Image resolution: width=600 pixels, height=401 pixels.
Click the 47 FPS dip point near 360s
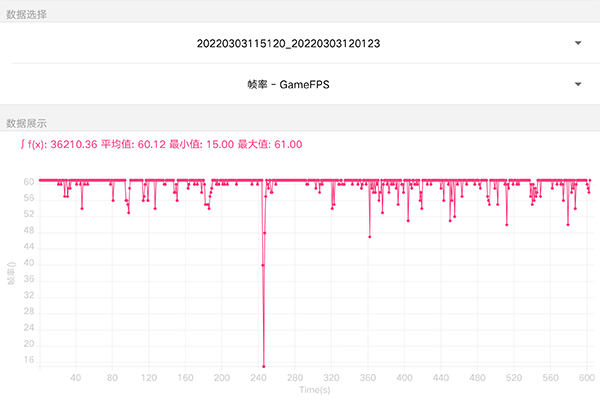370,237
